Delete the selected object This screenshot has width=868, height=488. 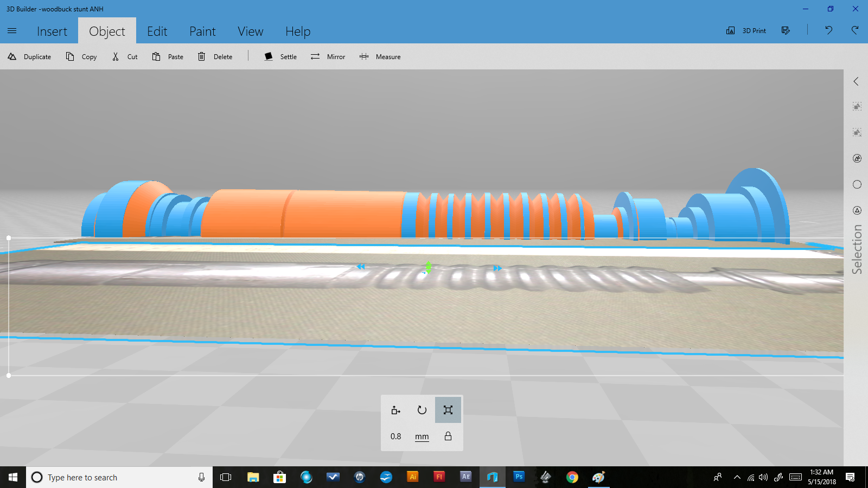(x=215, y=56)
